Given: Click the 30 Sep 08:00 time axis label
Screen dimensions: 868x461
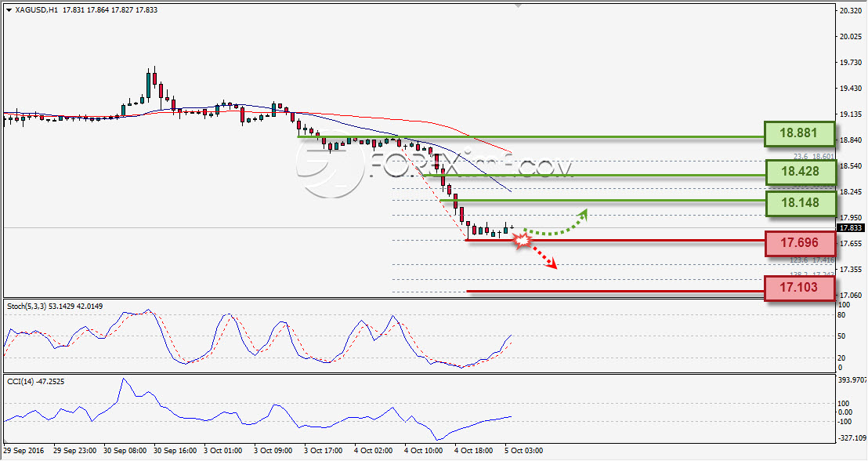Looking at the screenshot, I should pos(124,451).
